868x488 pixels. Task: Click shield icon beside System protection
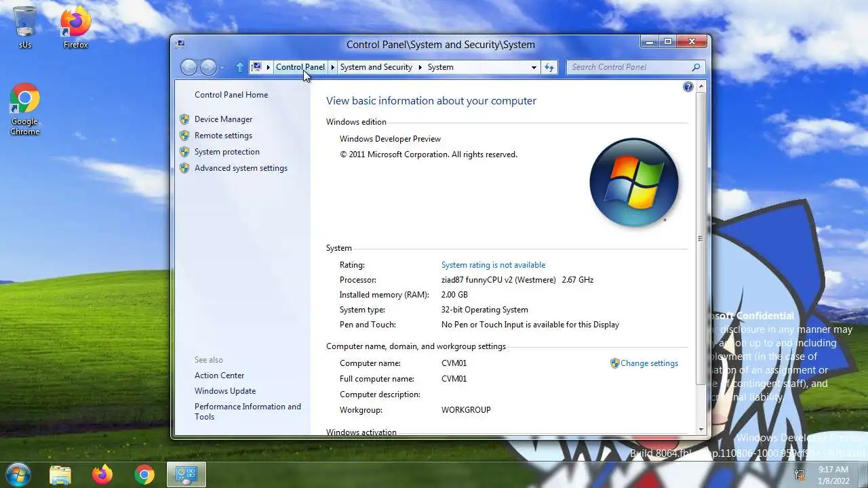pos(184,152)
